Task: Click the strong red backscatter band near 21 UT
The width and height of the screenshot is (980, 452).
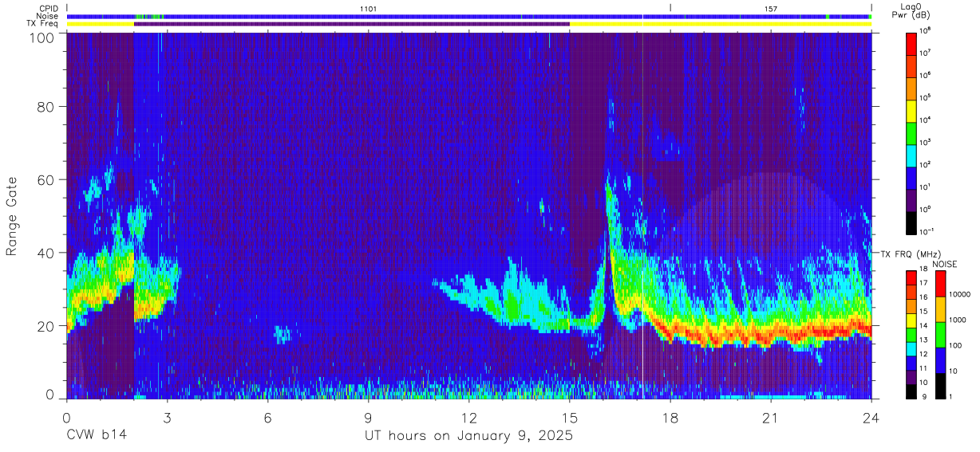Action: click(x=771, y=335)
